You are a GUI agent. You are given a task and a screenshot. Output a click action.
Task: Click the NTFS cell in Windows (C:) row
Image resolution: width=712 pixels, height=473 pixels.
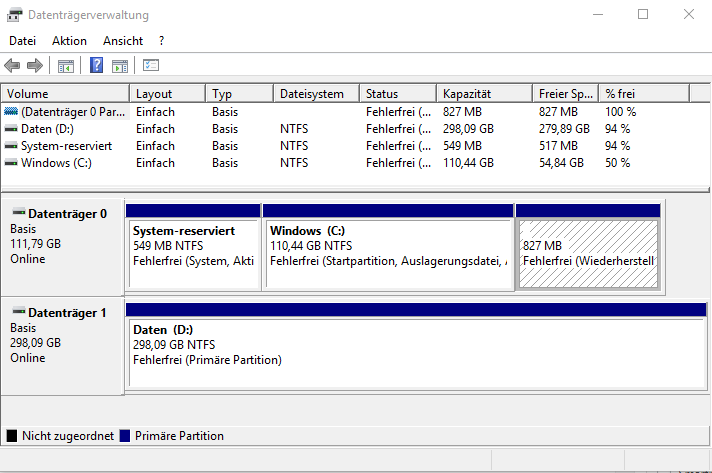point(294,163)
